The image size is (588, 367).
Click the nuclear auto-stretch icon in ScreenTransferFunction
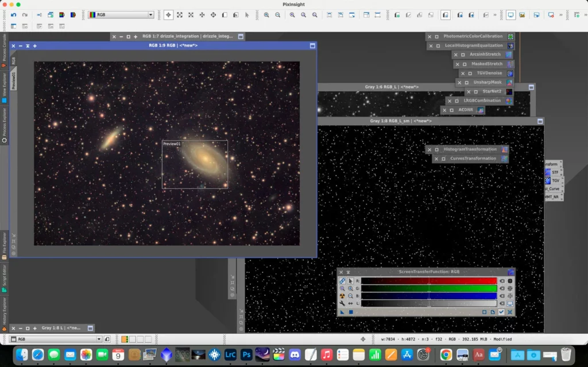[342, 296]
